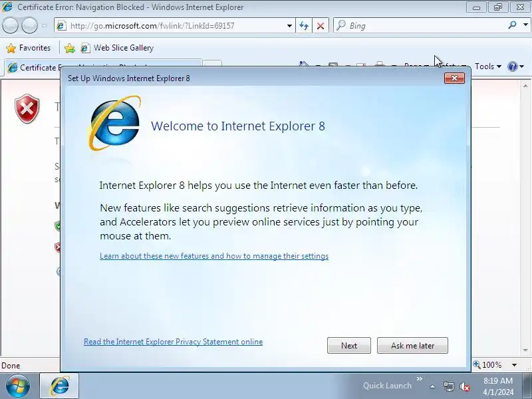
Task: Open Web Slice Gallery favorite
Action: (118, 48)
